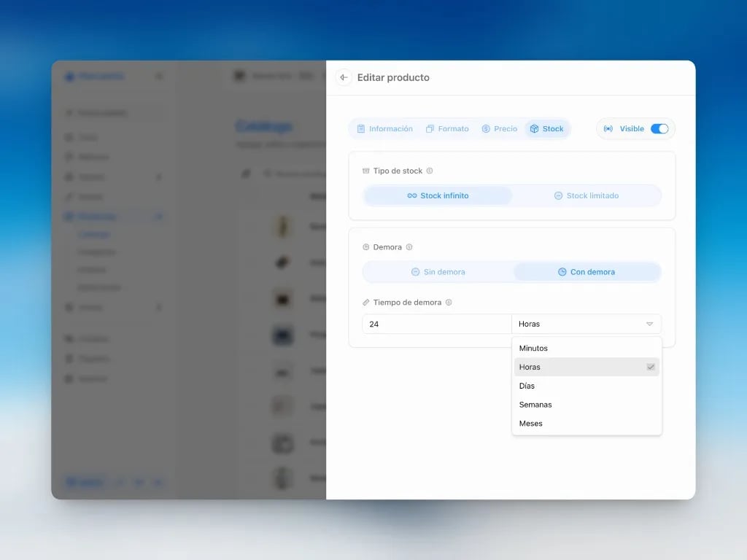The width and height of the screenshot is (747, 560).
Task: Click the ruler icon beside Tiempo de demora
Action: (x=366, y=303)
